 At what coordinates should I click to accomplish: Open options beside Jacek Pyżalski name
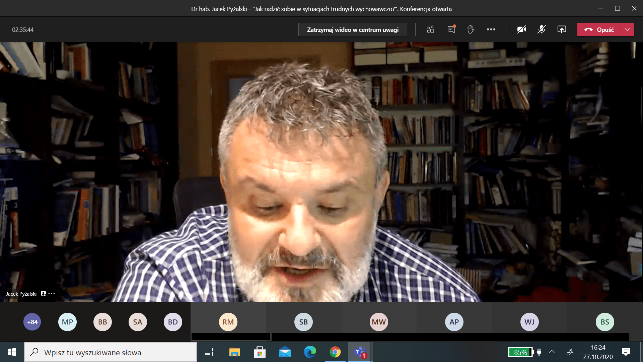[x=52, y=294]
